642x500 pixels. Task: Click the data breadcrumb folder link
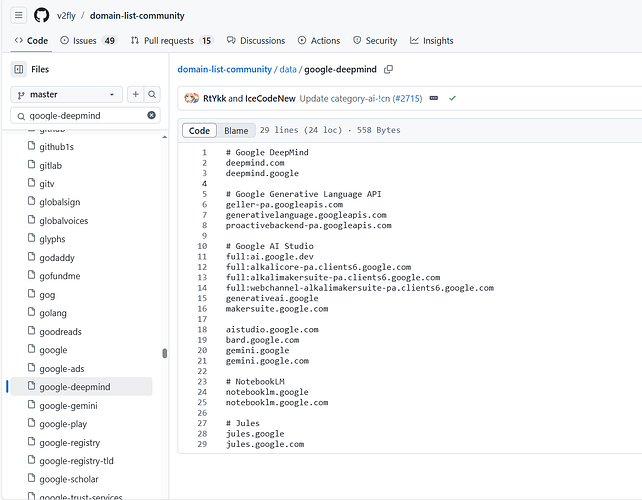[288, 69]
